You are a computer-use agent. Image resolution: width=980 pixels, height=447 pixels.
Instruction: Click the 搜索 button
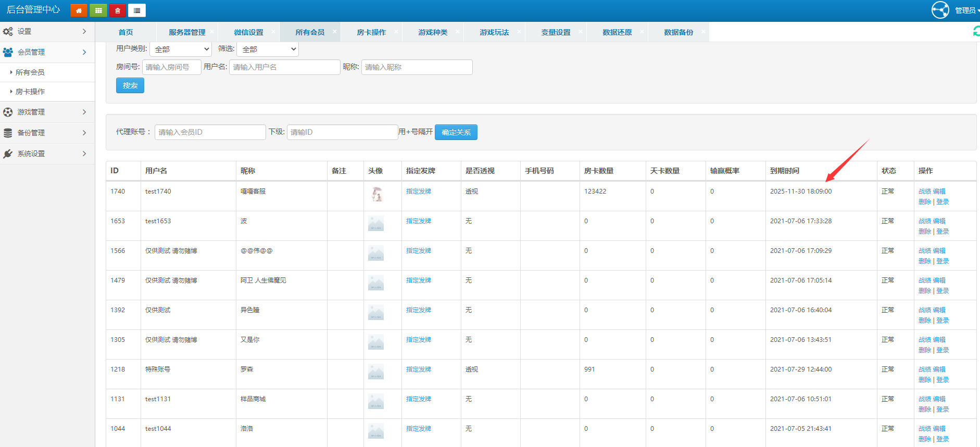130,85
